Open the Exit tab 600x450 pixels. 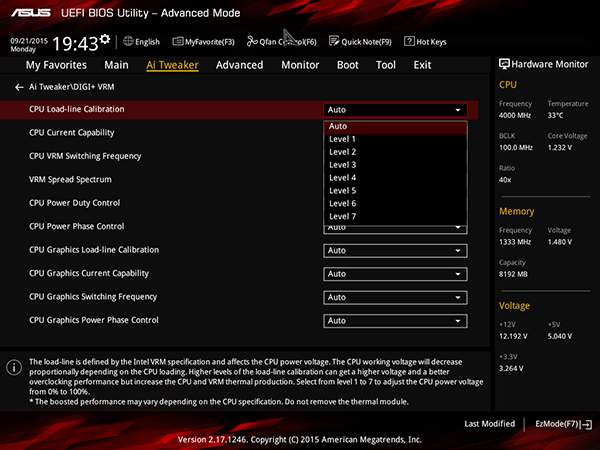[x=422, y=65]
